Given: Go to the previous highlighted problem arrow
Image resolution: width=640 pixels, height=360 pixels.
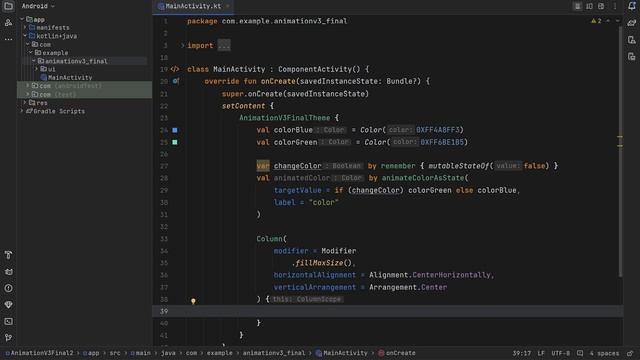Looking at the screenshot, I should (608, 21).
